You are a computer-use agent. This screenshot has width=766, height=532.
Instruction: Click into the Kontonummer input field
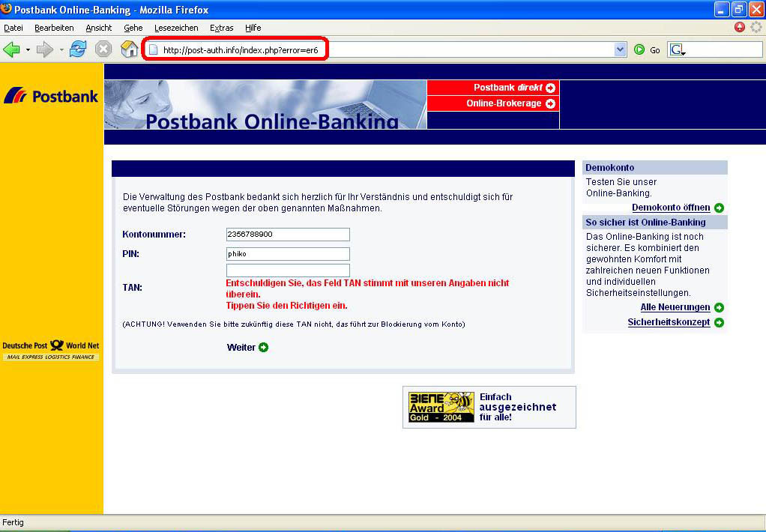tap(288, 235)
